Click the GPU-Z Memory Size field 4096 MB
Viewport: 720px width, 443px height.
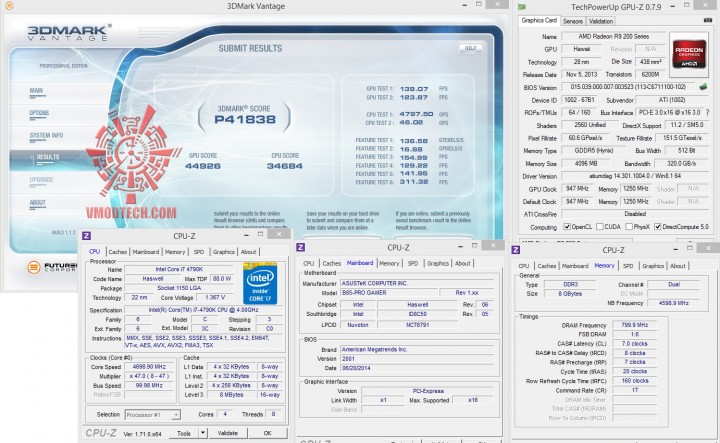pyautogui.click(x=586, y=163)
